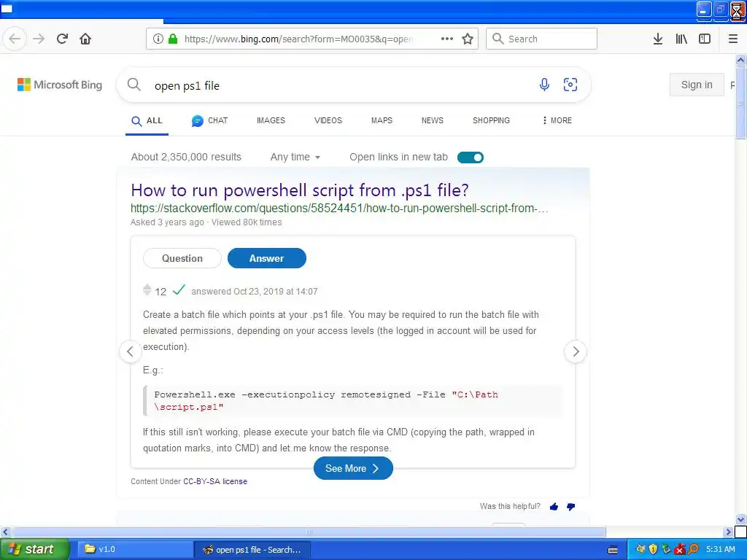Click the taskbar keyboard icon
The width and height of the screenshot is (747, 560).
coord(613,550)
